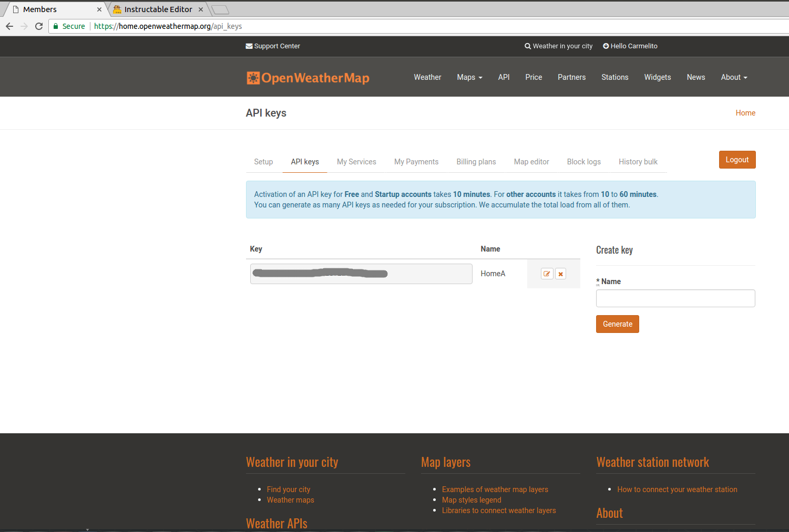
Task: Open Libraries to connect weather layers
Action: (x=499, y=510)
